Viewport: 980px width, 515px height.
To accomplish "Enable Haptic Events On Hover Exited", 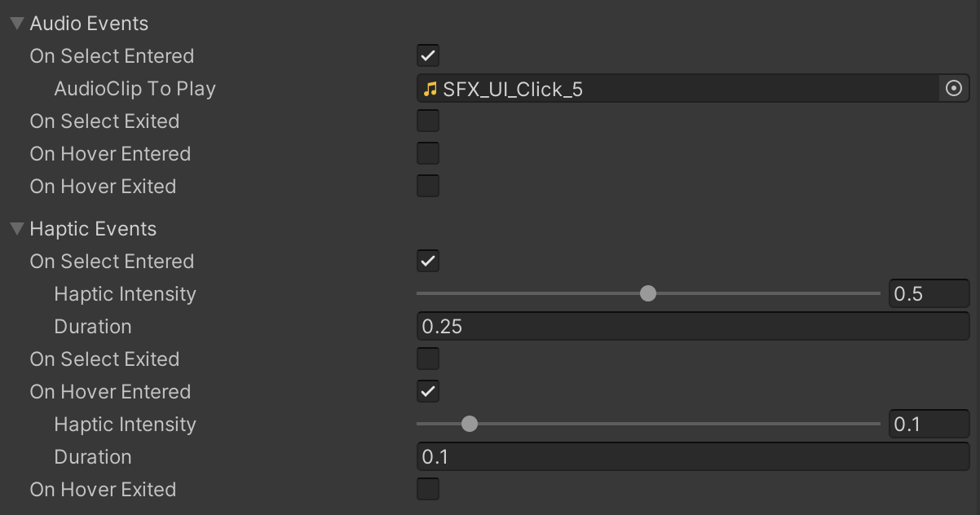I will 428,490.
